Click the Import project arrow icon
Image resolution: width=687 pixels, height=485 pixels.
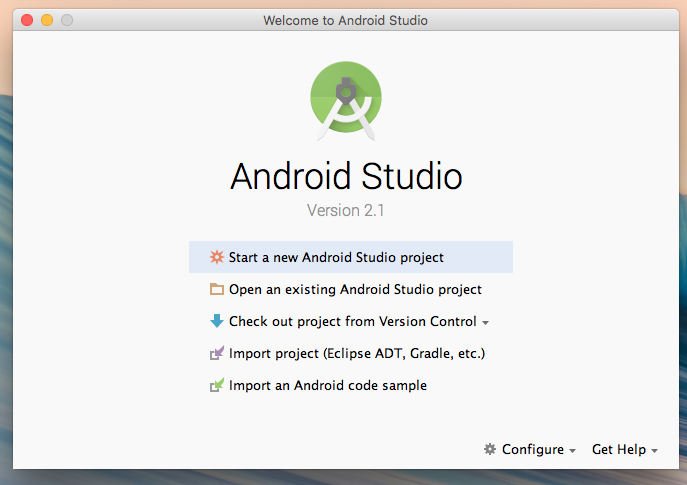pyautogui.click(x=216, y=353)
